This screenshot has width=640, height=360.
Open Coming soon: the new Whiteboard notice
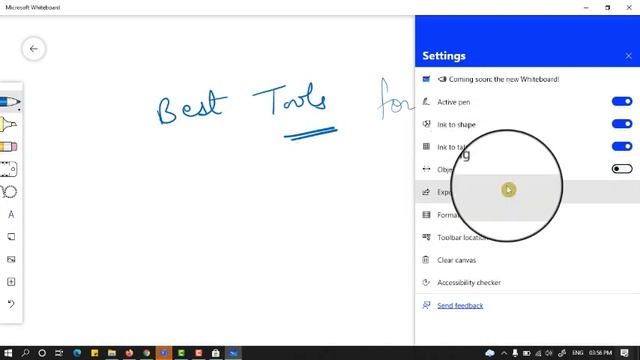tap(527, 79)
